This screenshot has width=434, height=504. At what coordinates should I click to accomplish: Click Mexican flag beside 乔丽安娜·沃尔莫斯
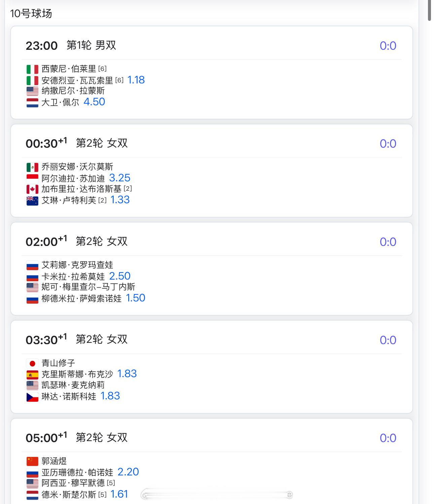coord(32,167)
